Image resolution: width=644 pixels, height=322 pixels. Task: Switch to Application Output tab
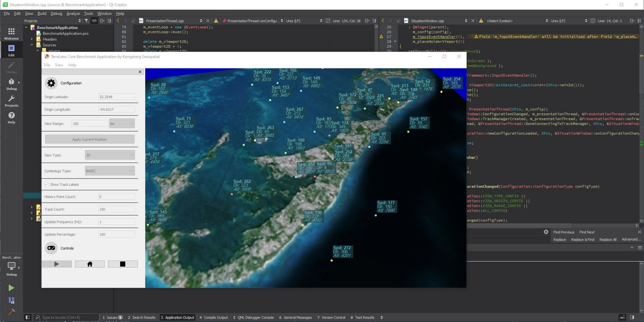[177, 317]
